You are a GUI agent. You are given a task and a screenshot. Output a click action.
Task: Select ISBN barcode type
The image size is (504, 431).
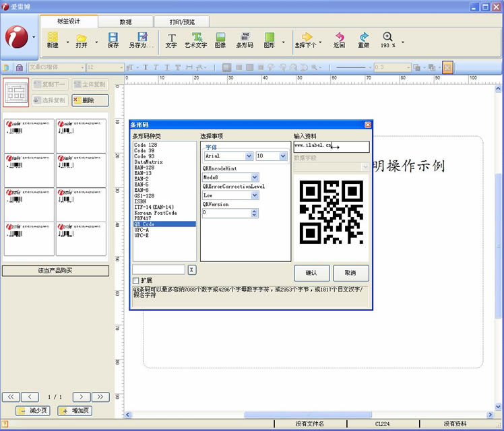tap(140, 201)
